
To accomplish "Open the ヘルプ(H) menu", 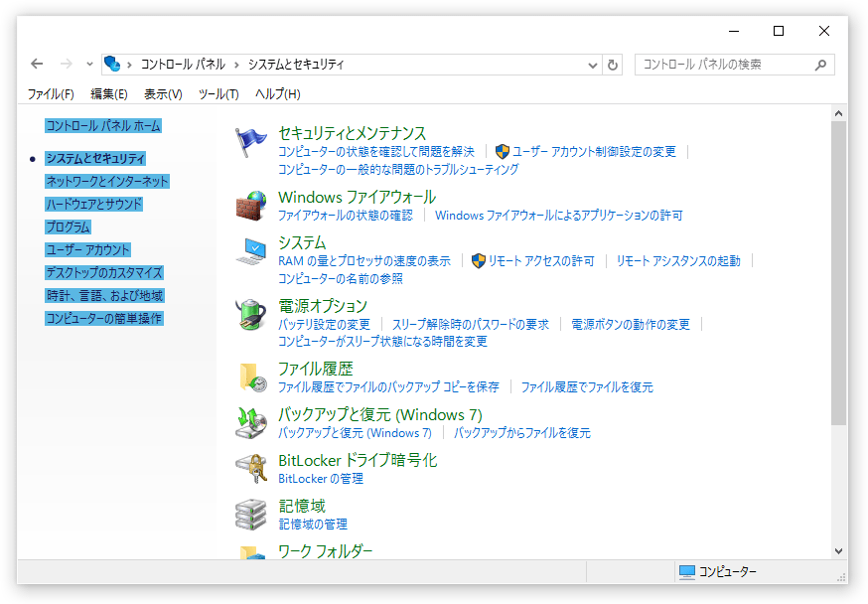I will click(278, 94).
